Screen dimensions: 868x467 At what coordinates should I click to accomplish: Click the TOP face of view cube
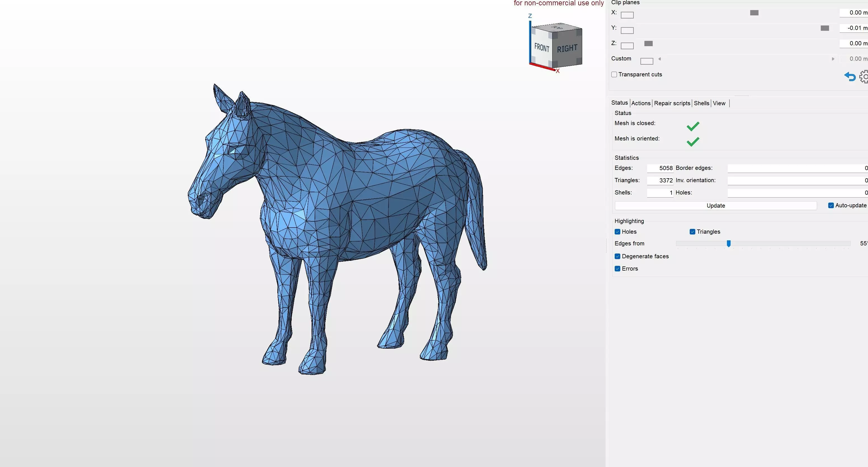coord(558,27)
